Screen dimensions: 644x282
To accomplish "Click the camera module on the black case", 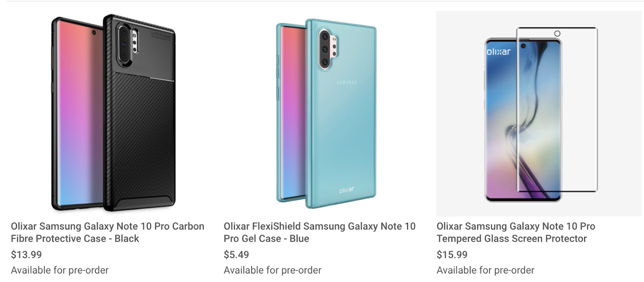I will 127,44.
